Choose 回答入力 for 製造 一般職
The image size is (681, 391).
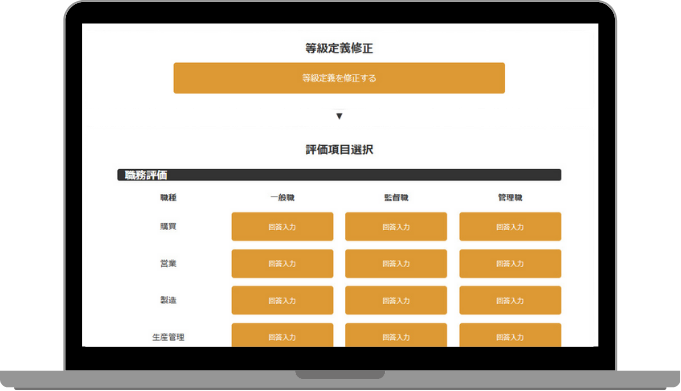pyautogui.click(x=282, y=300)
